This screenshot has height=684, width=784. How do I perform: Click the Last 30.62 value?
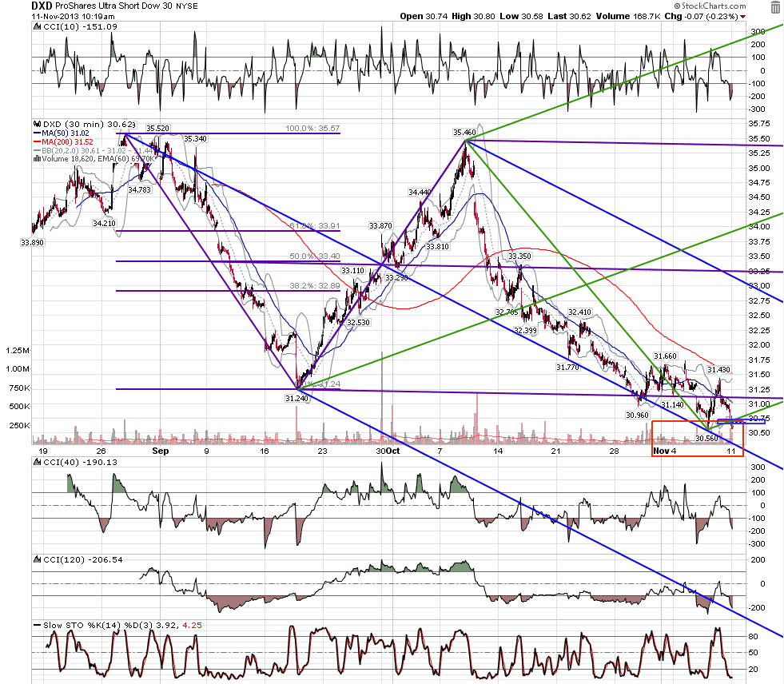tap(570, 16)
